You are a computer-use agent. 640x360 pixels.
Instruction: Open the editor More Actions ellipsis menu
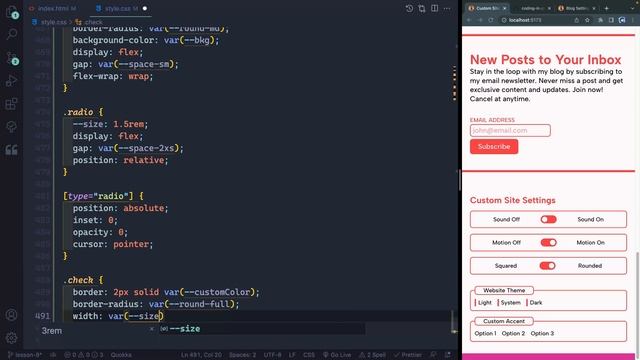pos(447,9)
